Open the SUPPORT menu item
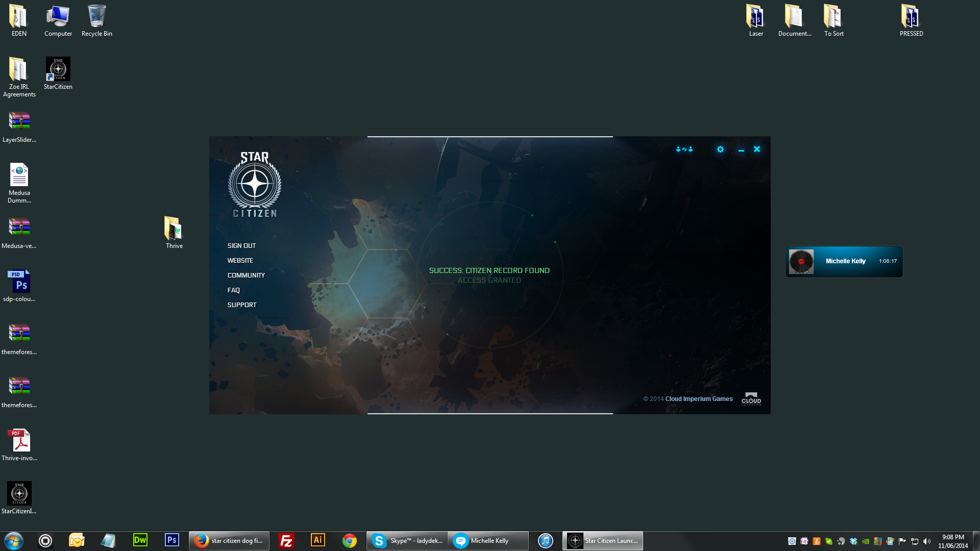This screenshot has height=551, width=980. (x=242, y=305)
